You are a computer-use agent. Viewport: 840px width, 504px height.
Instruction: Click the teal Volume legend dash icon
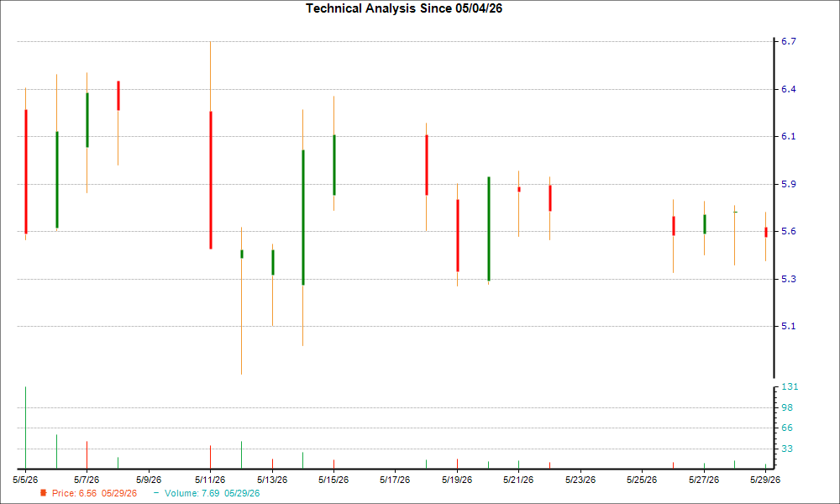pyautogui.click(x=156, y=493)
